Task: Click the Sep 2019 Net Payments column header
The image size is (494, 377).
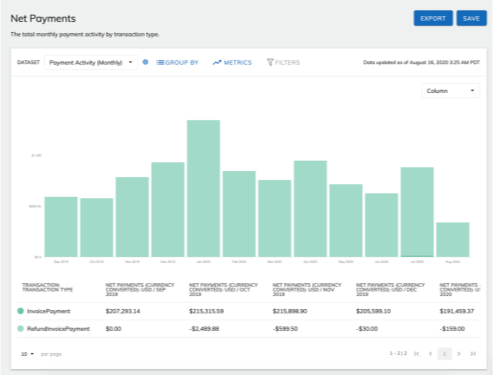Action: tap(140, 289)
